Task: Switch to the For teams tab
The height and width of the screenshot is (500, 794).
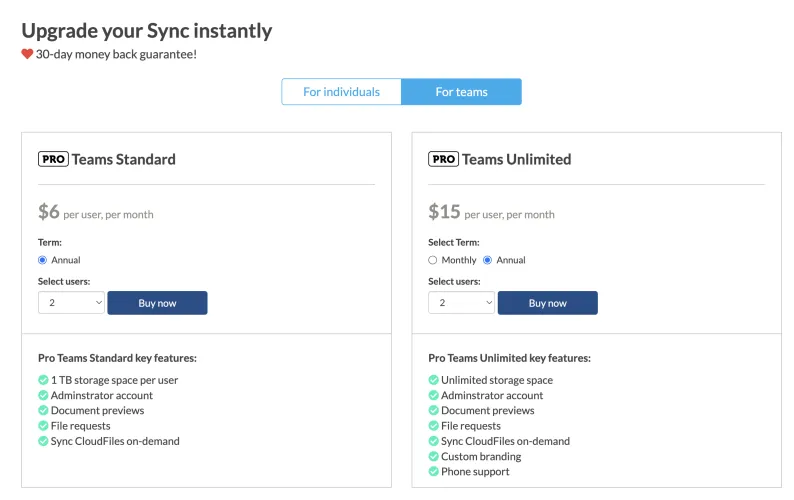Action: pos(461,92)
